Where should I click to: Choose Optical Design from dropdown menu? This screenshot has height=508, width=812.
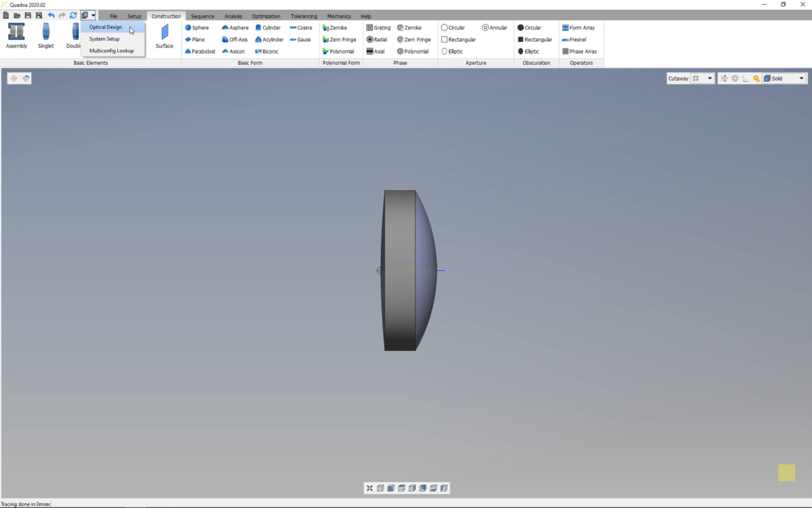pyautogui.click(x=112, y=27)
